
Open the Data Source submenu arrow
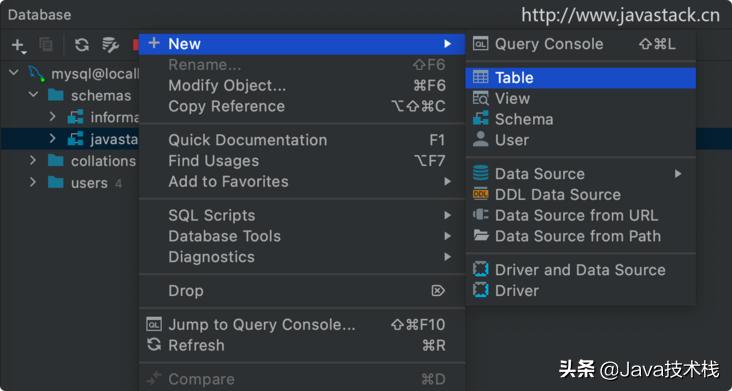coord(678,174)
